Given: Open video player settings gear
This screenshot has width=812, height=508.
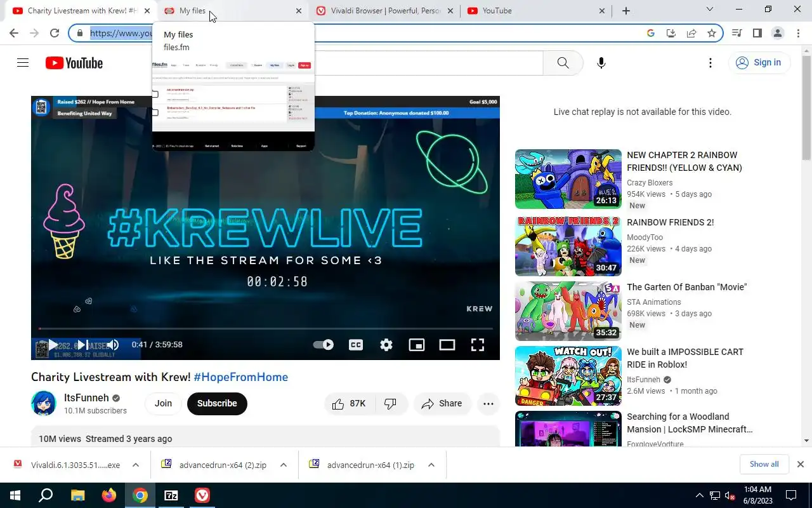Looking at the screenshot, I should 386,345.
